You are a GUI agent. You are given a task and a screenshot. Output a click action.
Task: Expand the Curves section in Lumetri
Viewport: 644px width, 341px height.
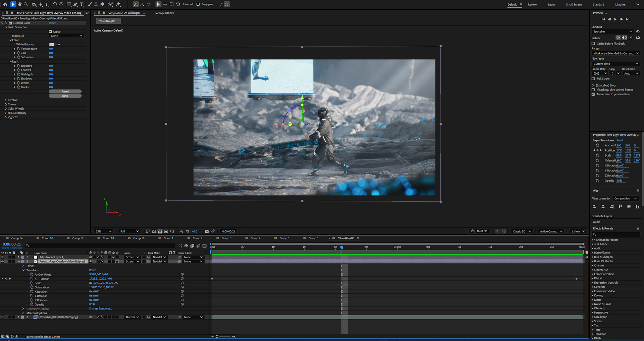pyautogui.click(x=6, y=104)
